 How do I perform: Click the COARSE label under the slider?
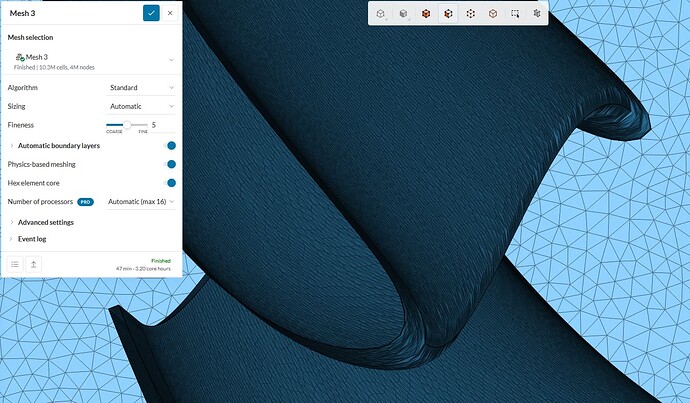114,132
